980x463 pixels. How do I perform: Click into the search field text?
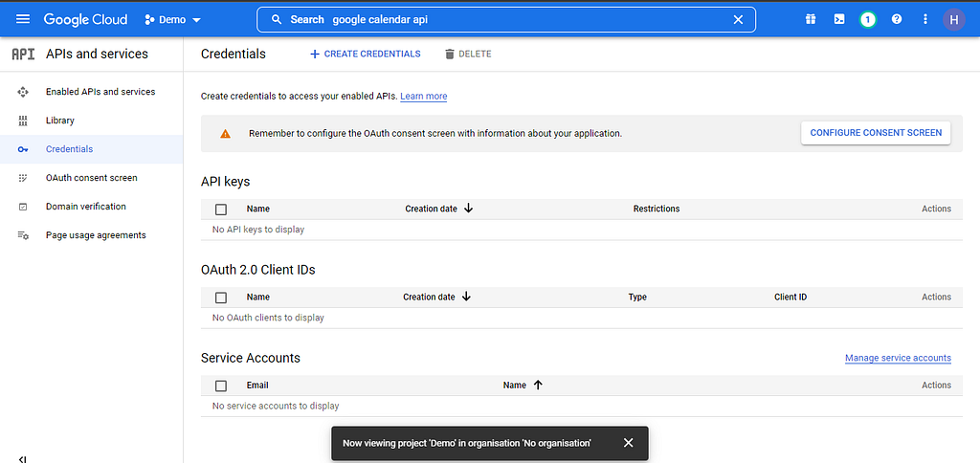click(x=380, y=19)
